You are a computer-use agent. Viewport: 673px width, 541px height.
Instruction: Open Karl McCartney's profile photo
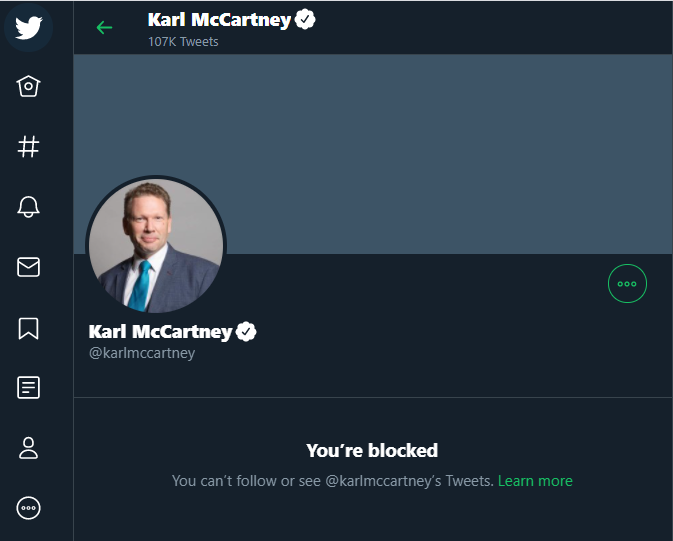coord(156,246)
